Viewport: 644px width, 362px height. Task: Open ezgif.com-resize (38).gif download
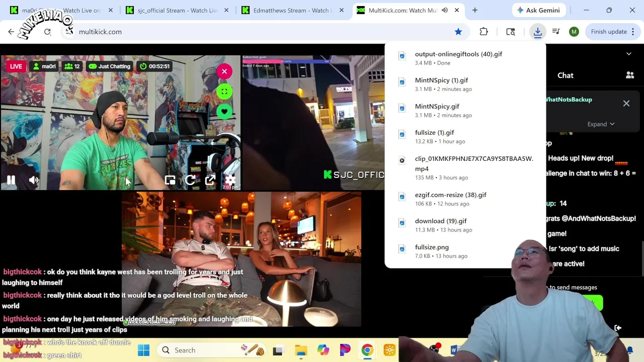(465, 199)
